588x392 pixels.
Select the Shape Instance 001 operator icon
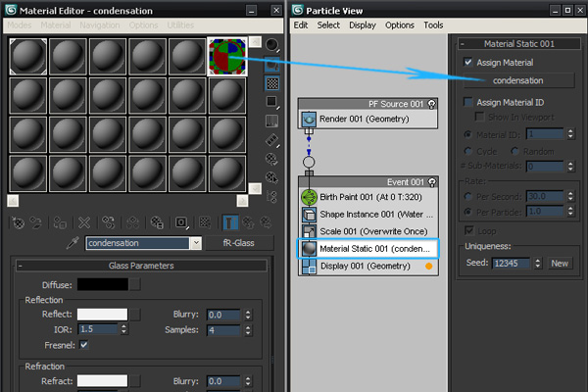pos(308,214)
